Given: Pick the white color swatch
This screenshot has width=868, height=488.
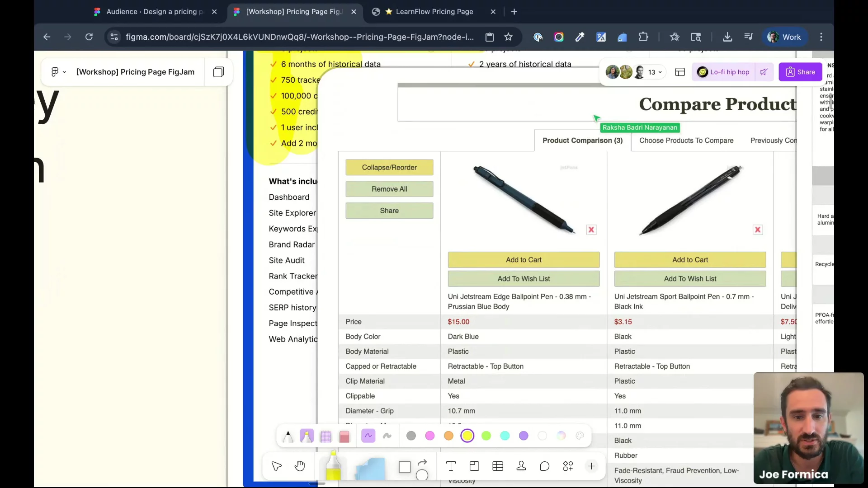Looking at the screenshot, I should point(542,436).
